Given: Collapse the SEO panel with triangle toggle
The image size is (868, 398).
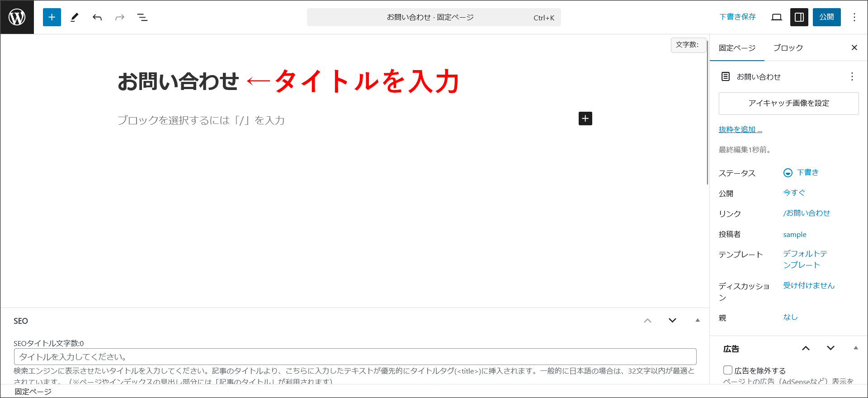Looking at the screenshot, I should (698, 320).
